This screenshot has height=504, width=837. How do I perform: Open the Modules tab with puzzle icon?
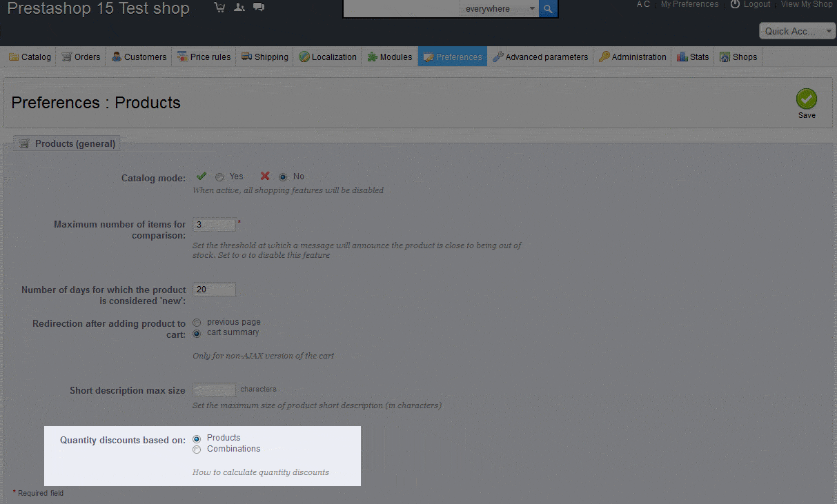pos(389,57)
